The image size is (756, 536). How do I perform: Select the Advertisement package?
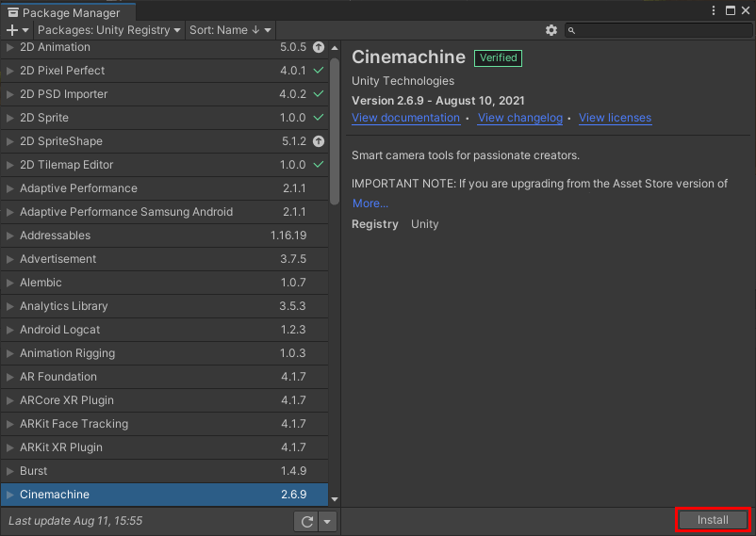[x=164, y=259]
